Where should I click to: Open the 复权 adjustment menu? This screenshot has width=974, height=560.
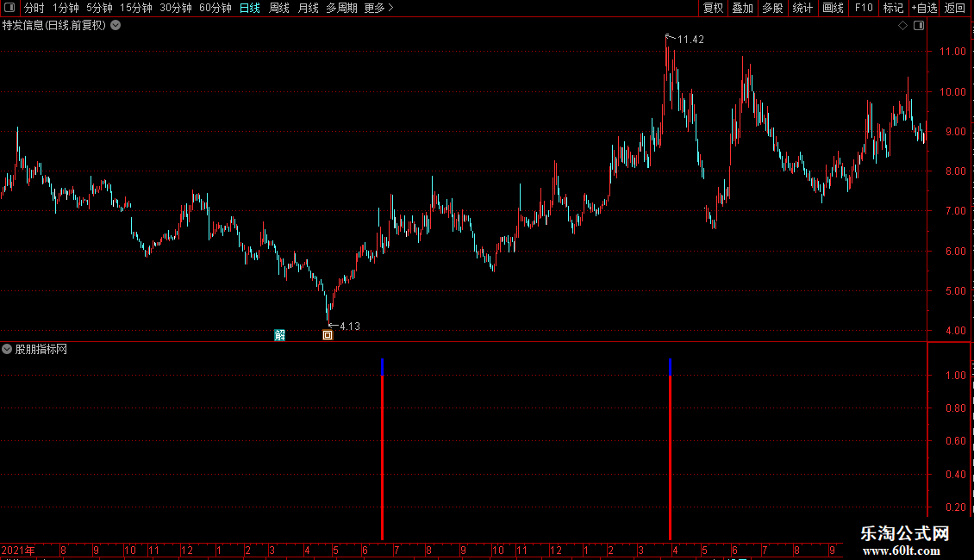click(713, 8)
